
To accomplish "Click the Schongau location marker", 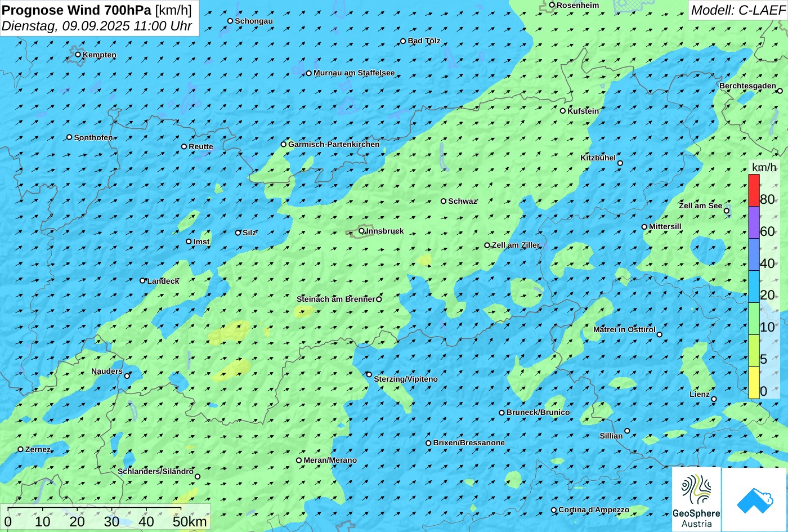I will (x=230, y=21).
